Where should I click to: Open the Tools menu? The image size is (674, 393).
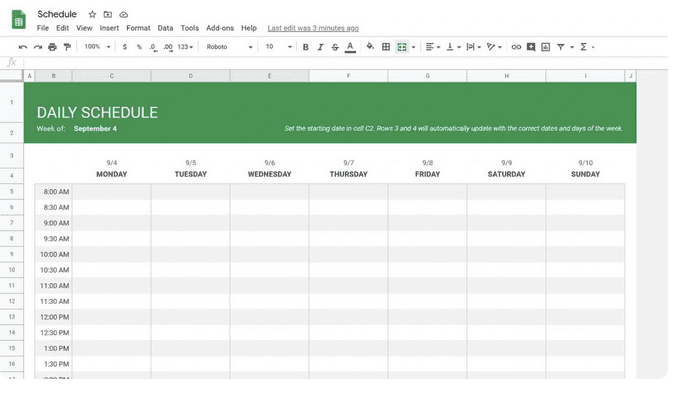coord(190,28)
